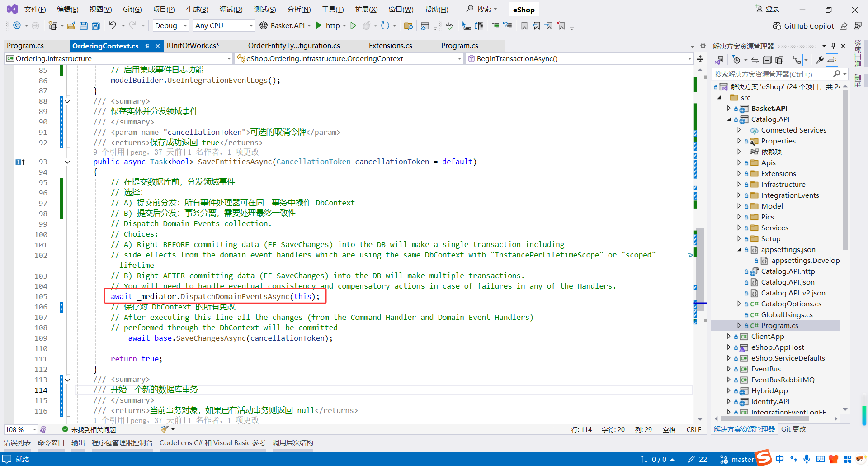Toggle a bookmark using the bookmark toolbar icon
Viewport: 868px width, 466px height.
tap(524, 26)
